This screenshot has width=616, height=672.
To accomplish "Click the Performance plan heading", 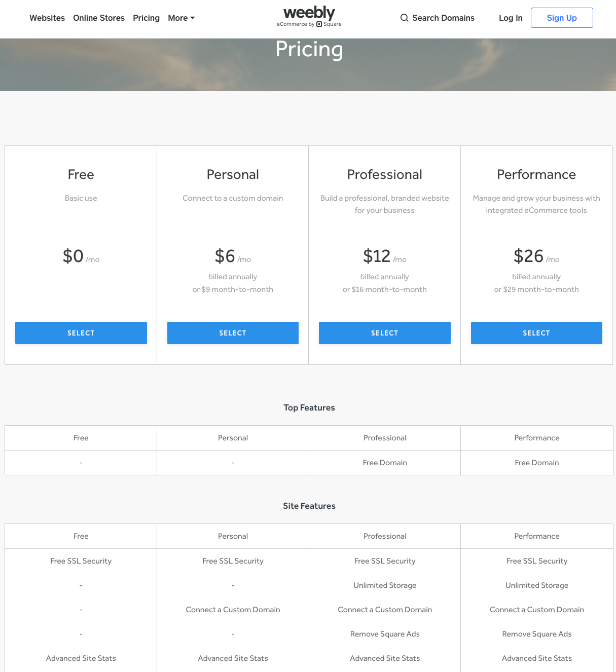I will pyautogui.click(x=536, y=174).
